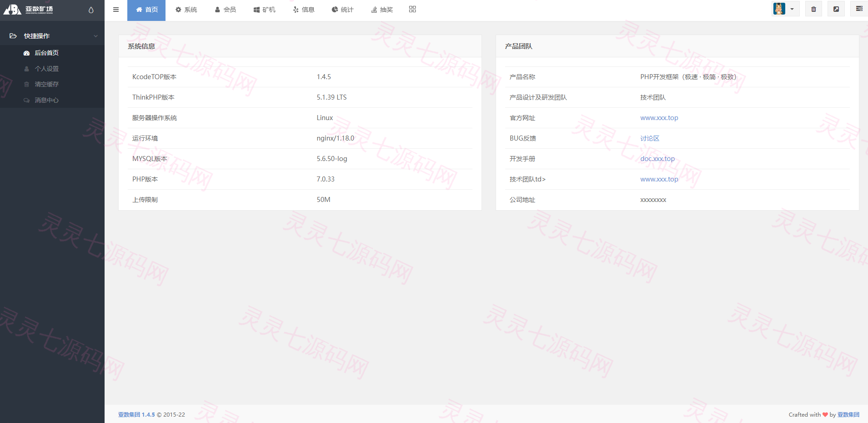Open the doc.xxx.top manual link

click(x=657, y=159)
